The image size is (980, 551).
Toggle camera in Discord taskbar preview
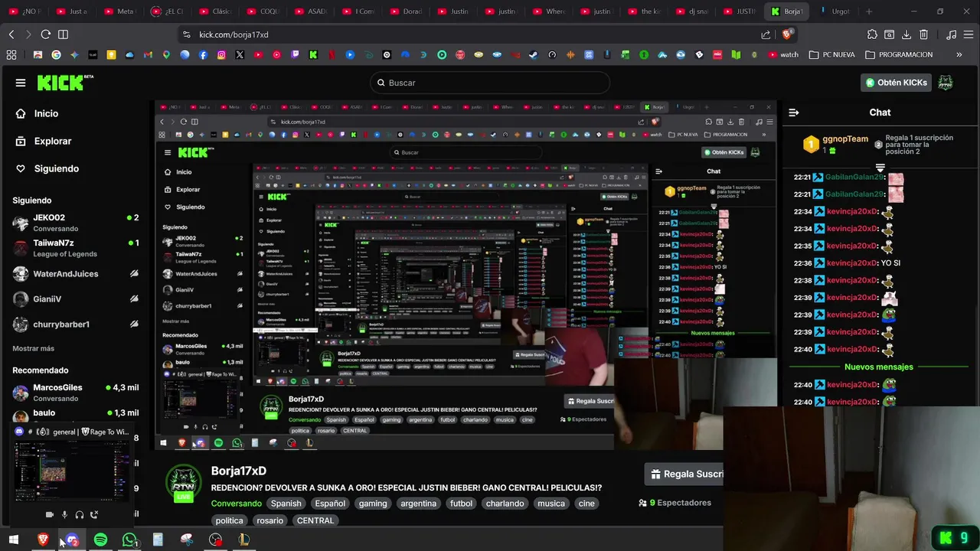(50, 515)
